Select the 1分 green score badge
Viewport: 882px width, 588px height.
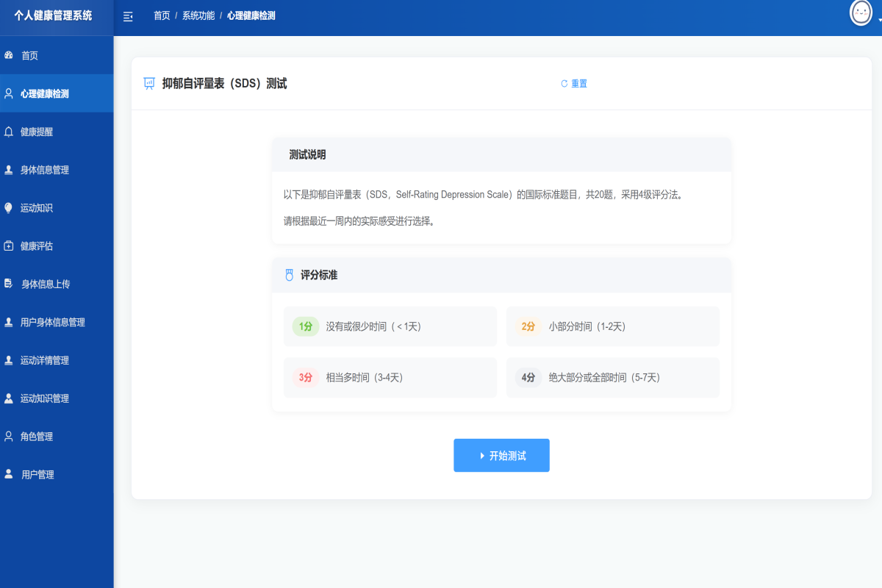pos(305,326)
